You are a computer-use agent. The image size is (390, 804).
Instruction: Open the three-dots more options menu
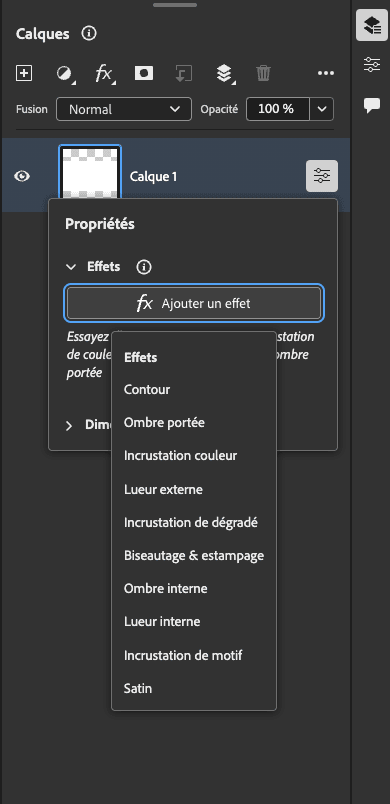click(x=326, y=73)
